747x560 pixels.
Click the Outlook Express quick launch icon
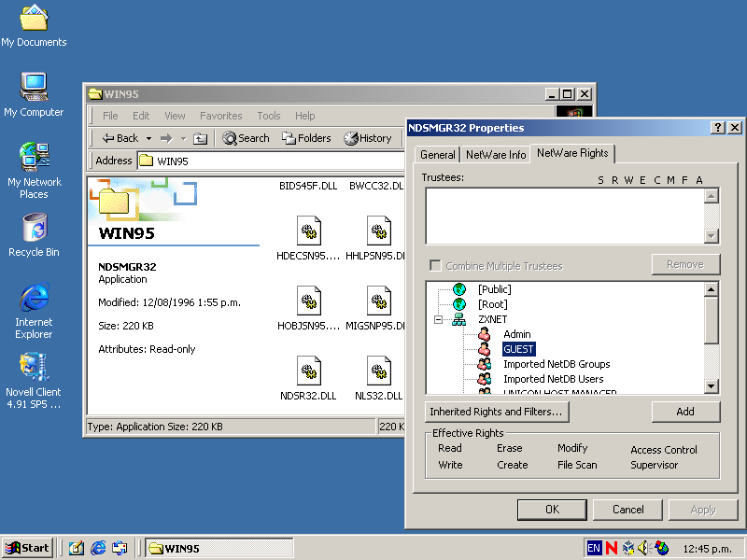120,548
